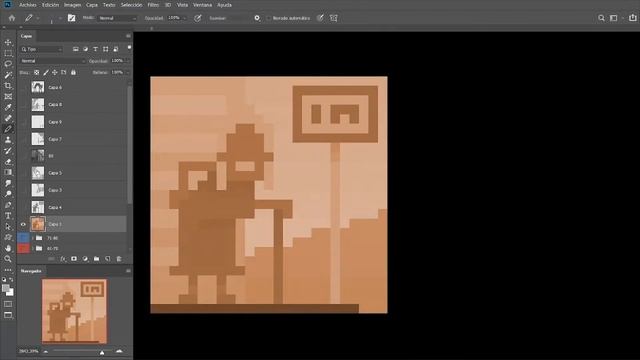Screen dimensions: 640x360
Task: Open layer filter Tipo dropdown
Action: 42,49
